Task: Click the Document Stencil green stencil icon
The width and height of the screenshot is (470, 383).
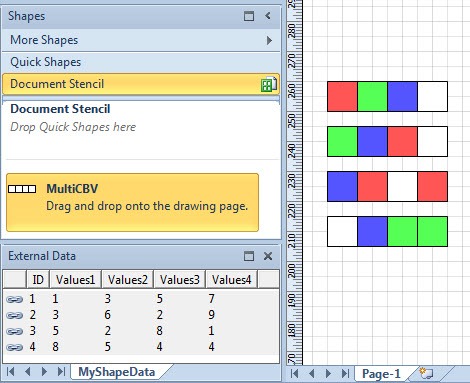Action: pyautogui.click(x=269, y=84)
